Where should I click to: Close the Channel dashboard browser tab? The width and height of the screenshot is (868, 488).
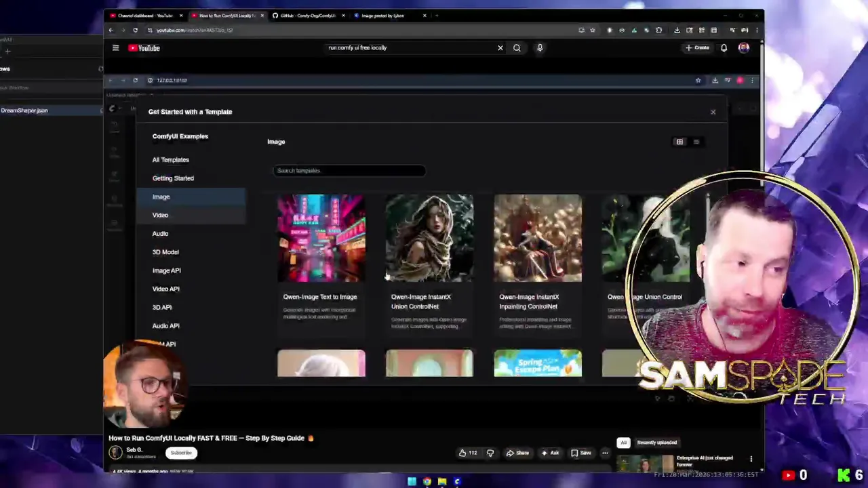point(182,16)
